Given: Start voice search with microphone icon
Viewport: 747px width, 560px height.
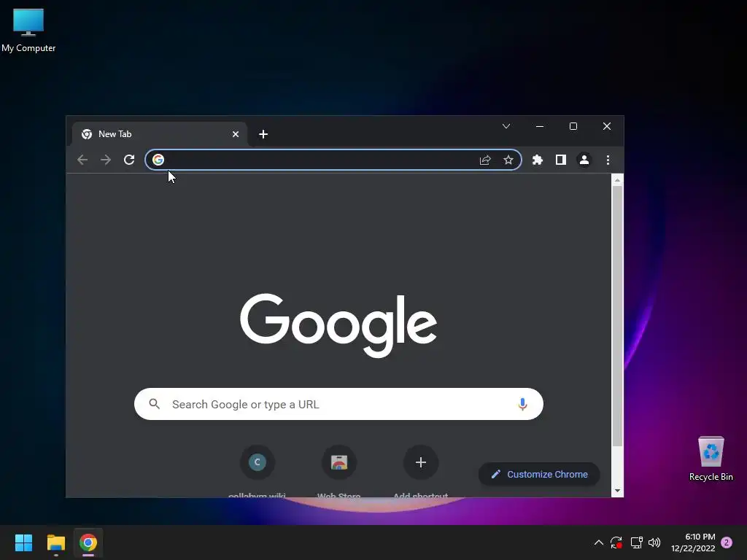Looking at the screenshot, I should click(522, 404).
